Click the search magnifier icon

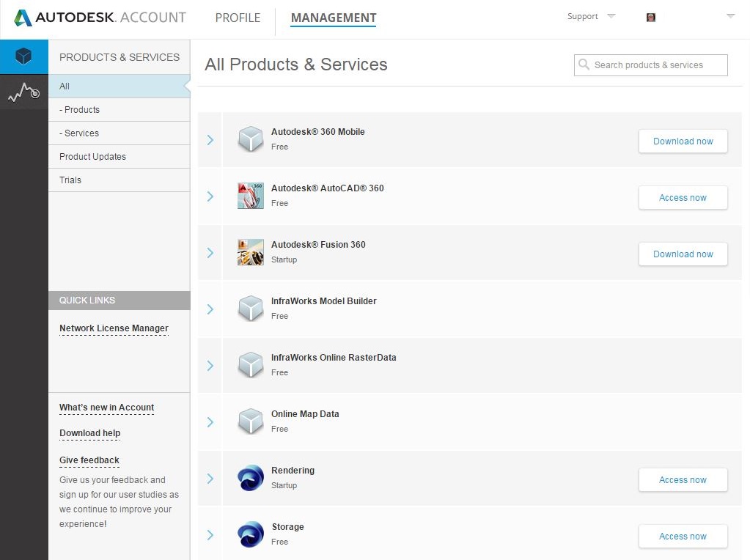click(x=584, y=64)
